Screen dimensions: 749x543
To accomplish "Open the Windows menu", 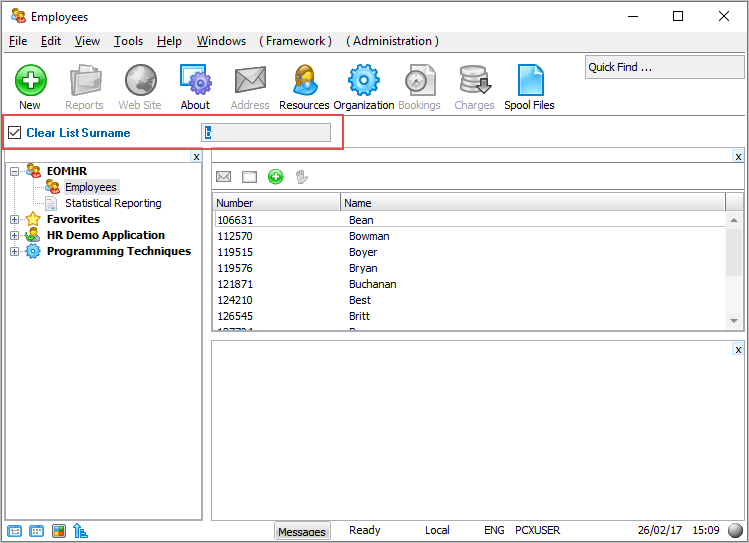I will click(221, 41).
